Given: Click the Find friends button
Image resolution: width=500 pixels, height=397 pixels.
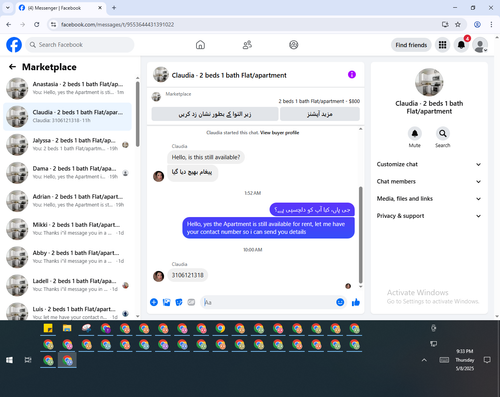Looking at the screenshot, I should click(411, 45).
